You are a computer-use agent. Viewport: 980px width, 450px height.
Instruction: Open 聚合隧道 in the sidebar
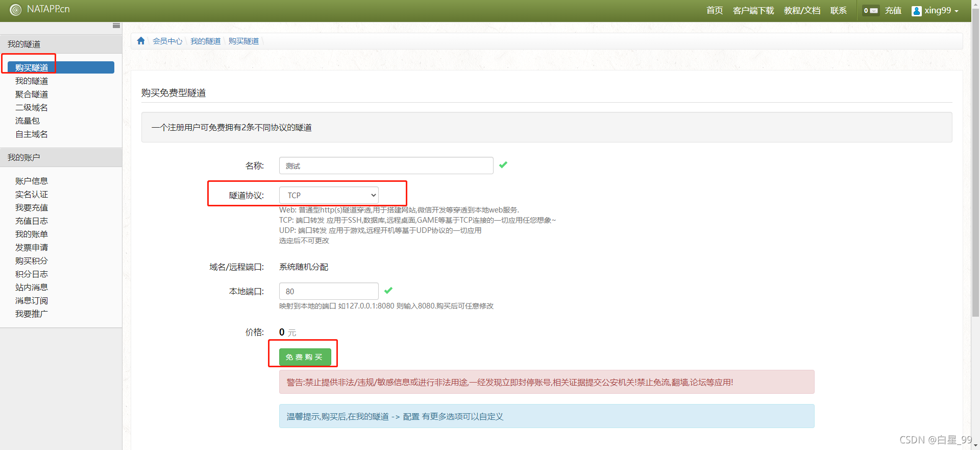tap(32, 94)
